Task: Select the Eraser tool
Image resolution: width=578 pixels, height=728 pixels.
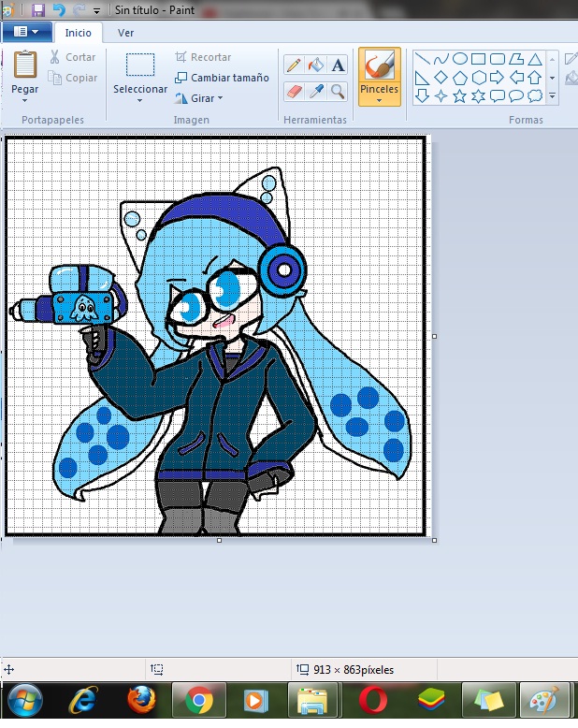Action: pos(293,92)
